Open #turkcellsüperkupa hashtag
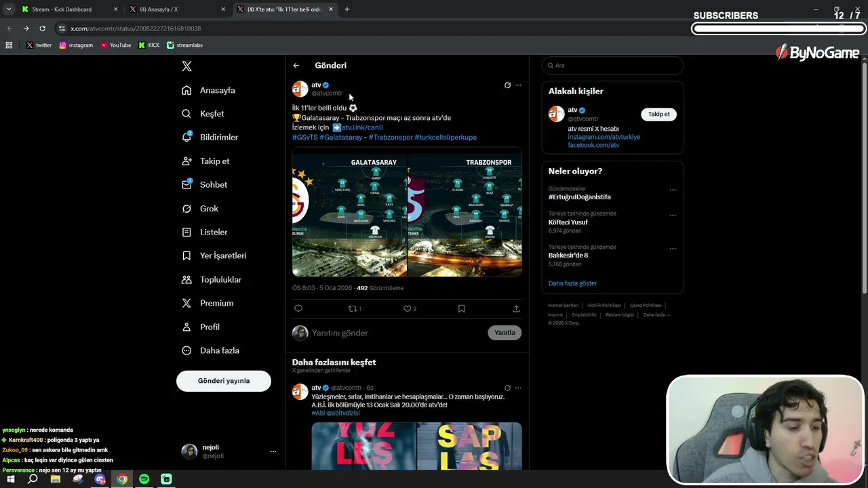The width and height of the screenshot is (868, 488). pyautogui.click(x=446, y=137)
